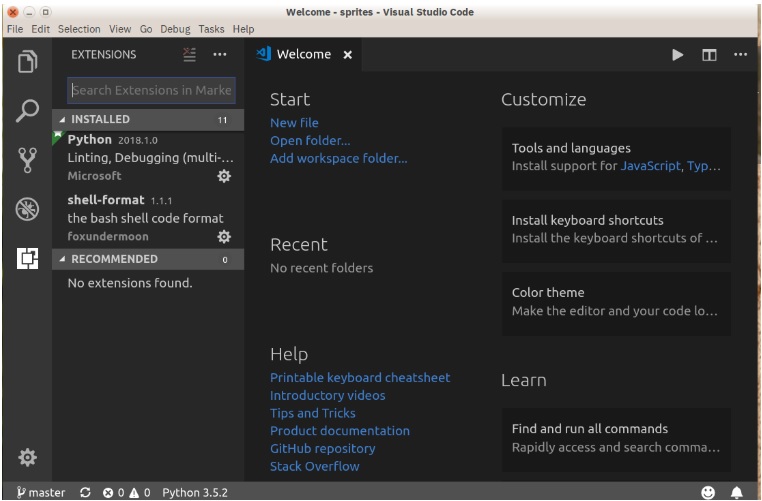The image size is (762, 501).
Task: Click the Add workspace folder... link
Action: [339, 158]
